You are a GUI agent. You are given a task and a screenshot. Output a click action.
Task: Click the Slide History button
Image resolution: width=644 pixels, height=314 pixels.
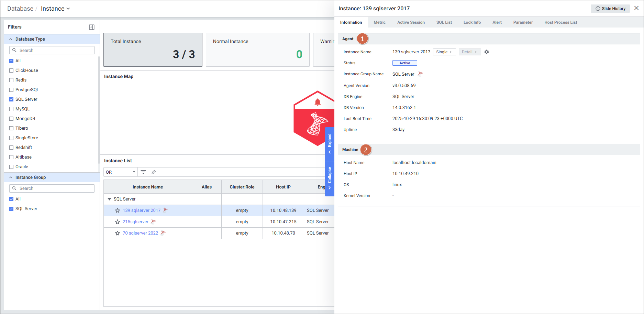pyautogui.click(x=610, y=9)
